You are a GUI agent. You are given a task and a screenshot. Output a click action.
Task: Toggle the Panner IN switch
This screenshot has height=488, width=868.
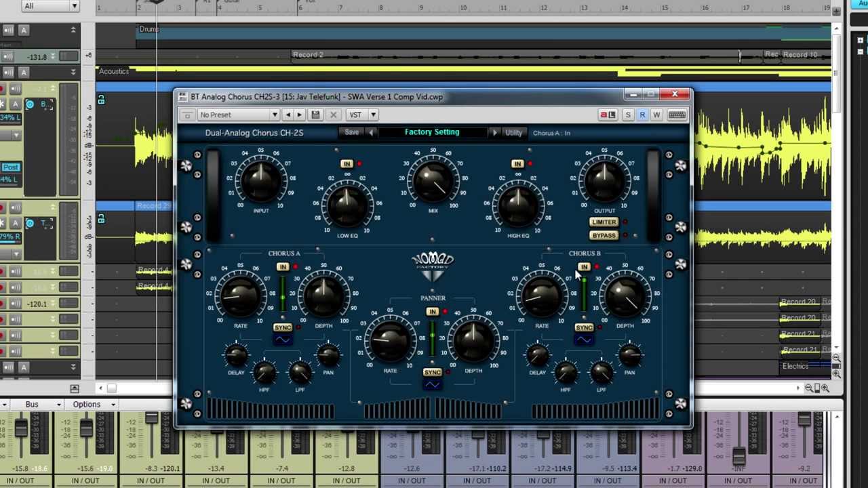tap(433, 312)
